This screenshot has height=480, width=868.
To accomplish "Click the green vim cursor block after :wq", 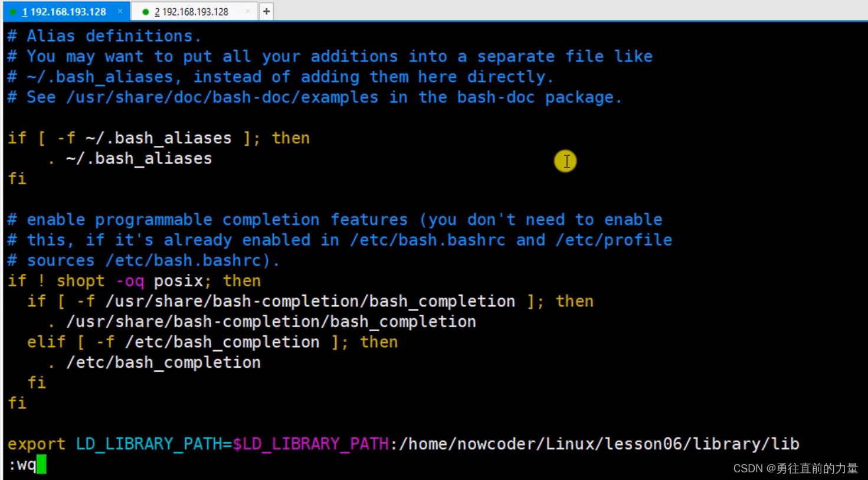I will pyautogui.click(x=41, y=465).
